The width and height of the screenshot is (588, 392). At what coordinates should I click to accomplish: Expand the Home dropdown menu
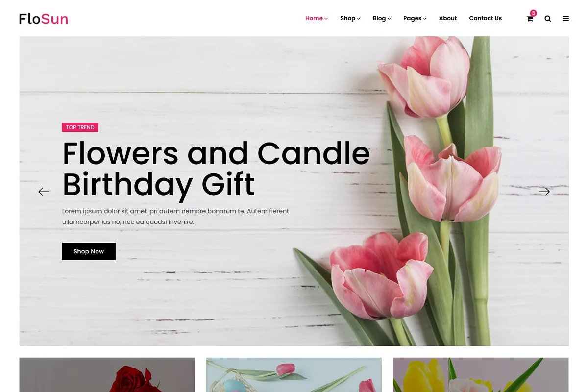(x=317, y=18)
